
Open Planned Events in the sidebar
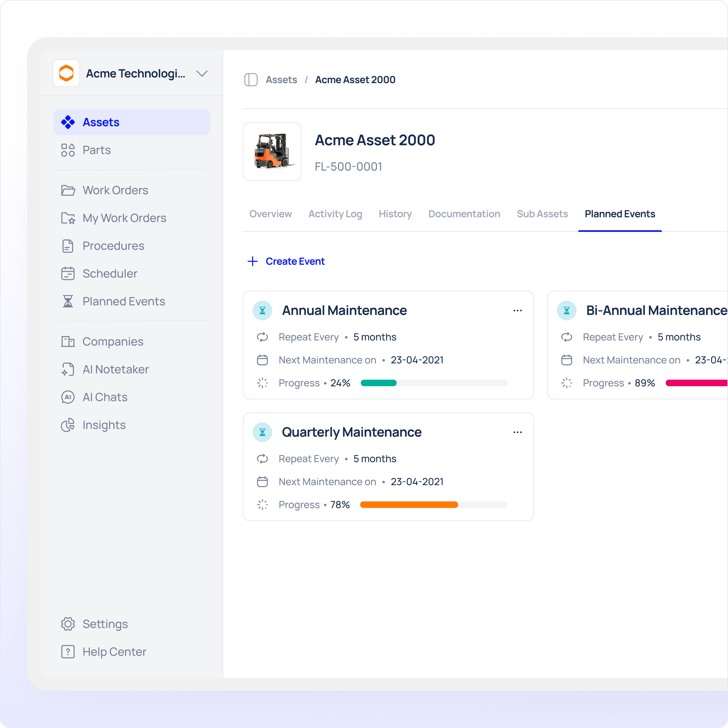(124, 302)
